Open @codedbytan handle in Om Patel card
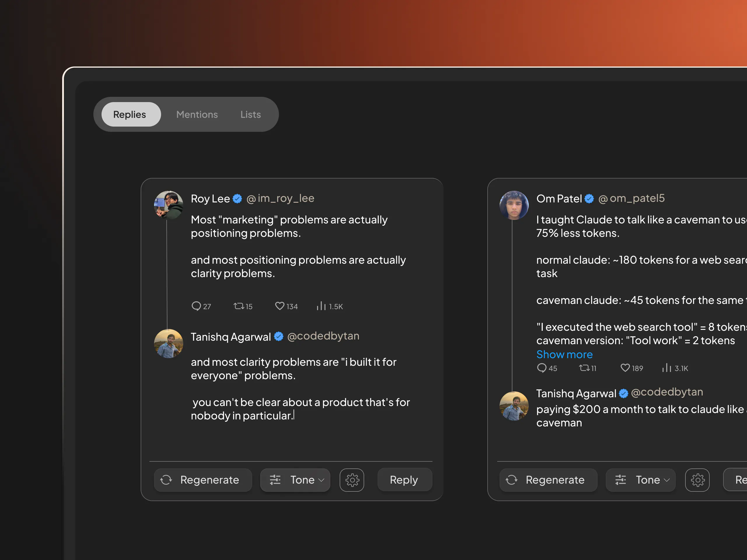 667,392
